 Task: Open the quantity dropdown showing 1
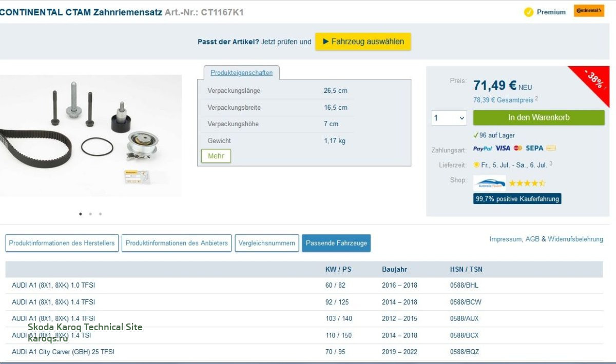pyautogui.click(x=449, y=118)
